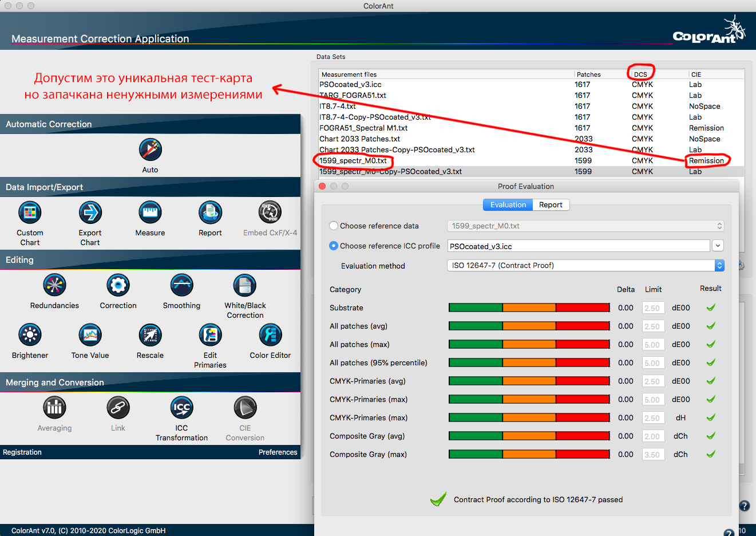Open the Correction editing tool
Screen dimensions: 756x536
click(118, 285)
